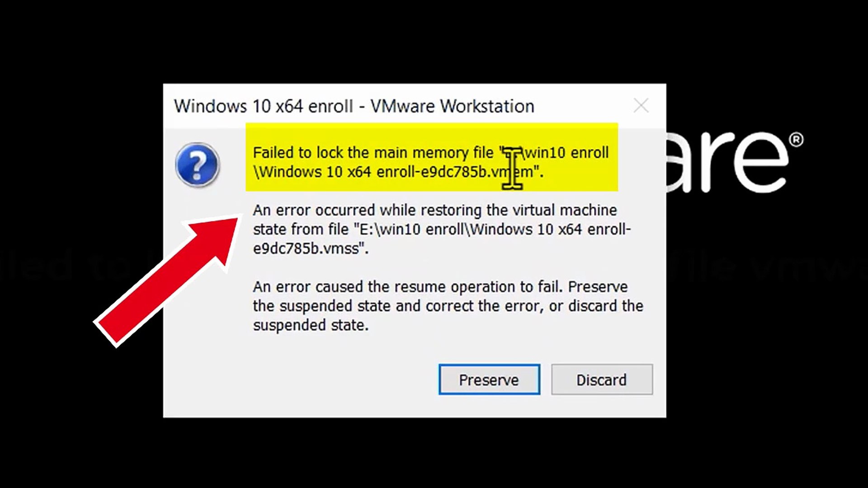868x488 pixels.
Task: Click the 'Failed to lock the main memory file' line
Action: click(x=373, y=153)
